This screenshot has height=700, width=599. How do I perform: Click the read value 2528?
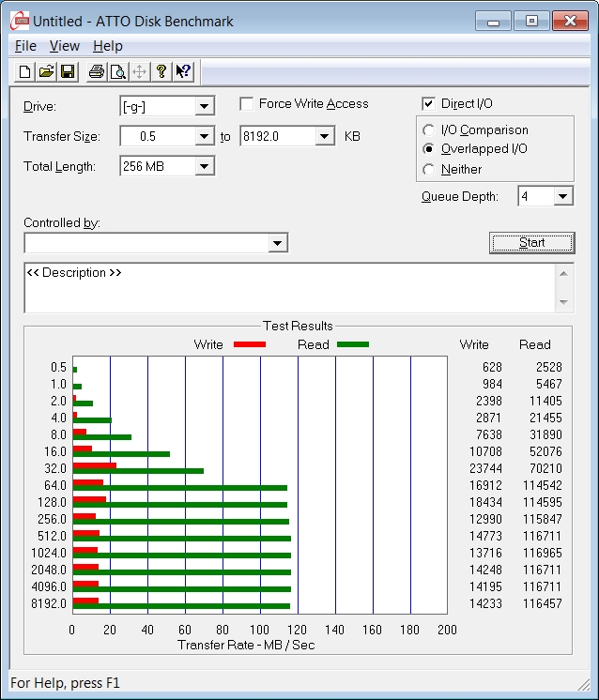[x=549, y=367]
